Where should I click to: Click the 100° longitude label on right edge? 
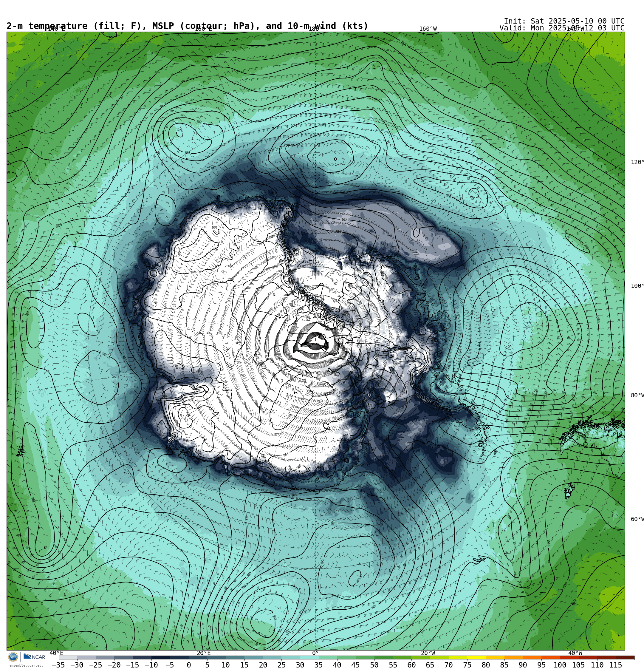[x=637, y=286]
